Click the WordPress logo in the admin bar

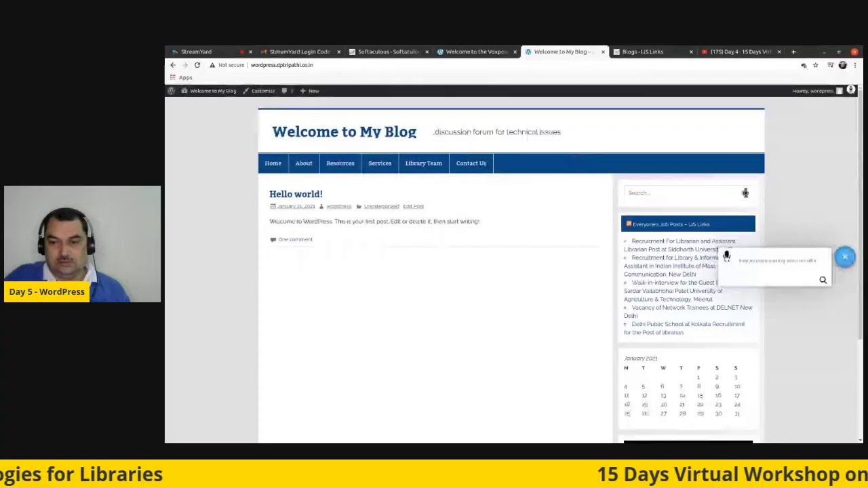[172, 91]
